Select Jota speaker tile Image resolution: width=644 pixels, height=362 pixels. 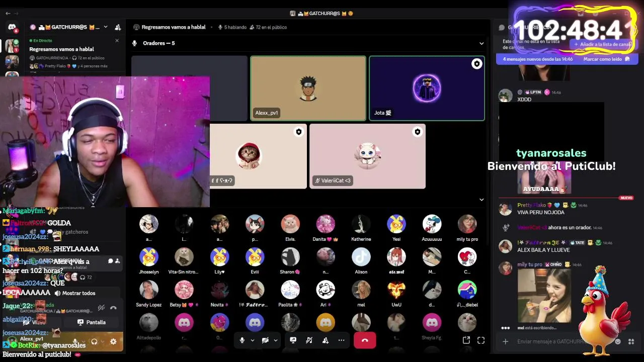427,88
